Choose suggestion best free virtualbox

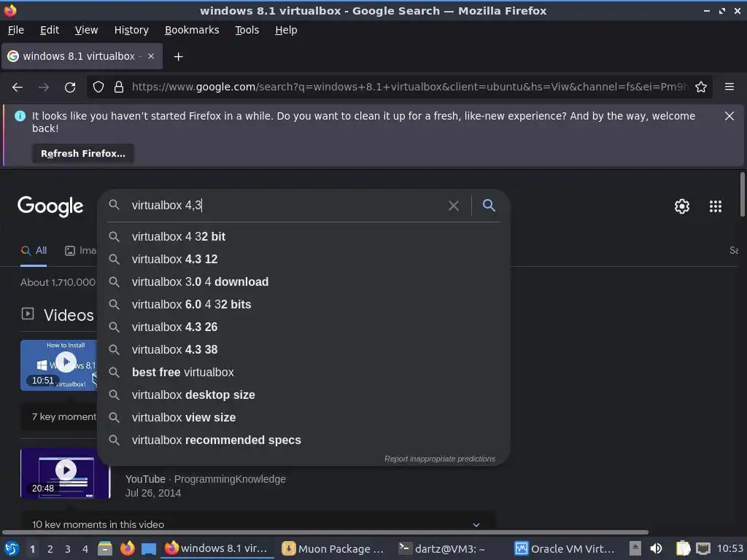click(304, 373)
